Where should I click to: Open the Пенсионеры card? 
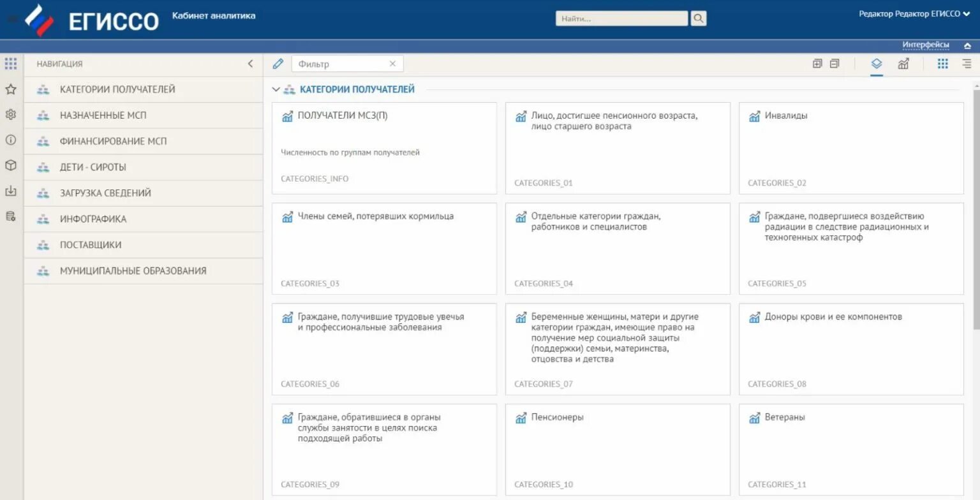tap(618, 450)
